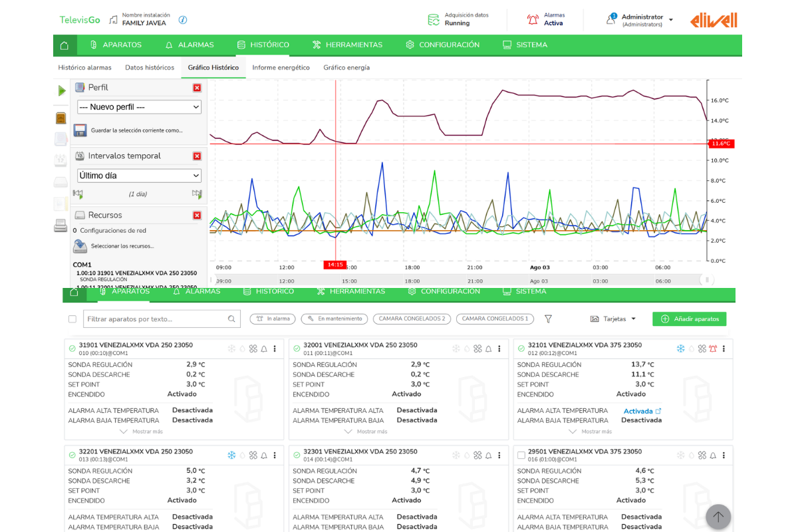Click the red alarm bell on card 32101
This screenshot has height=532, width=798.
[x=713, y=348]
